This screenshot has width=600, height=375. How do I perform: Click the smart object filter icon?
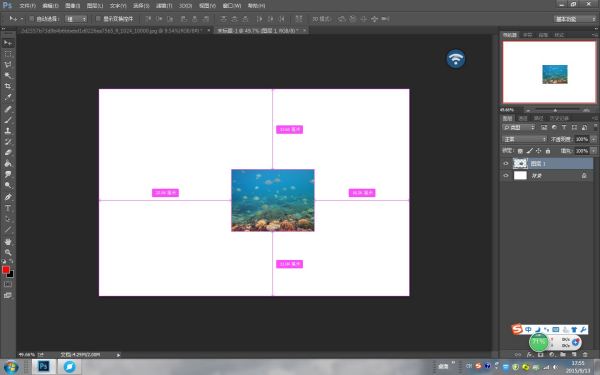coord(584,127)
